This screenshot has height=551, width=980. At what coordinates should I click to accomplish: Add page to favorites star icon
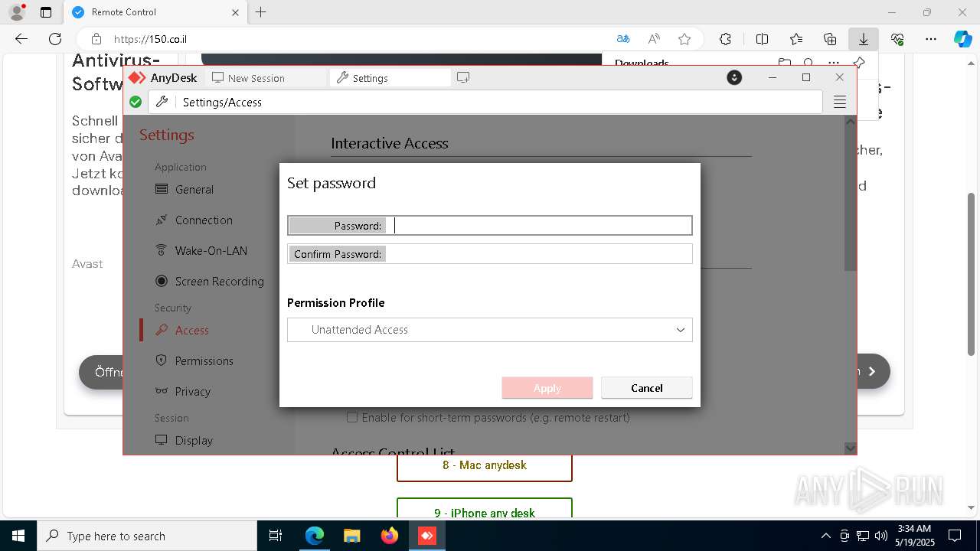point(684,39)
